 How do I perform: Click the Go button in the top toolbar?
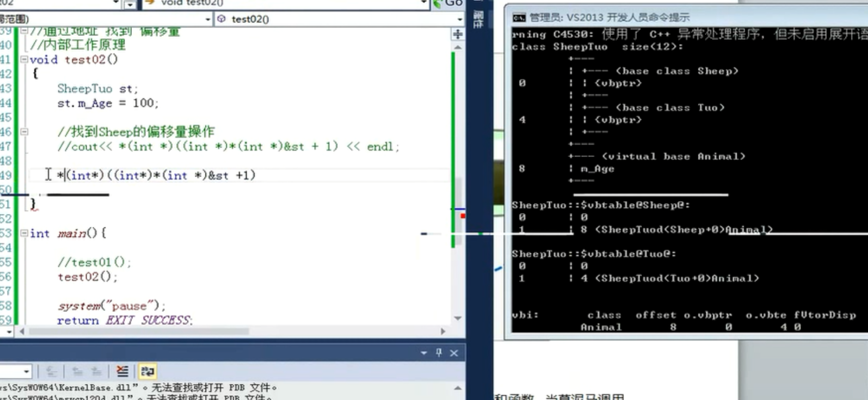[x=449, y=3]
